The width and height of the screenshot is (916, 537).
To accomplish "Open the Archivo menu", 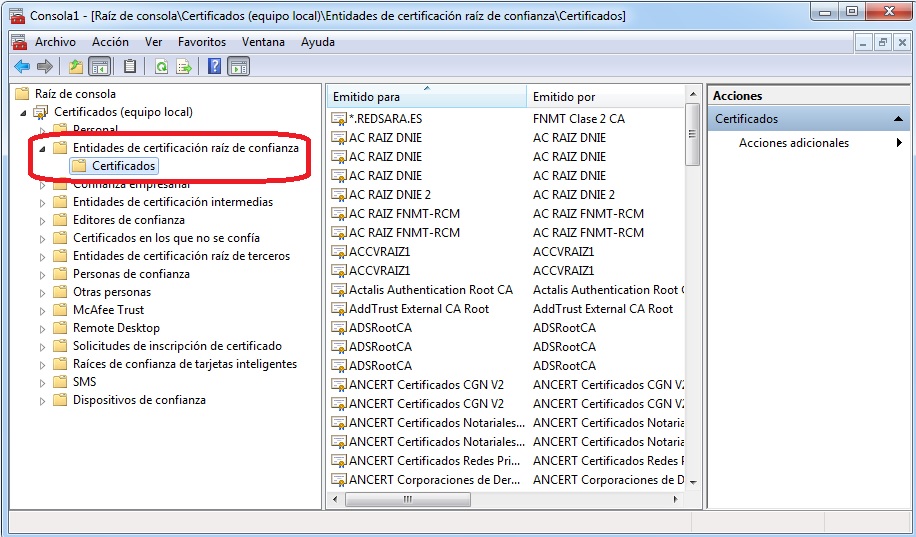I will click(x=55, y=42).
